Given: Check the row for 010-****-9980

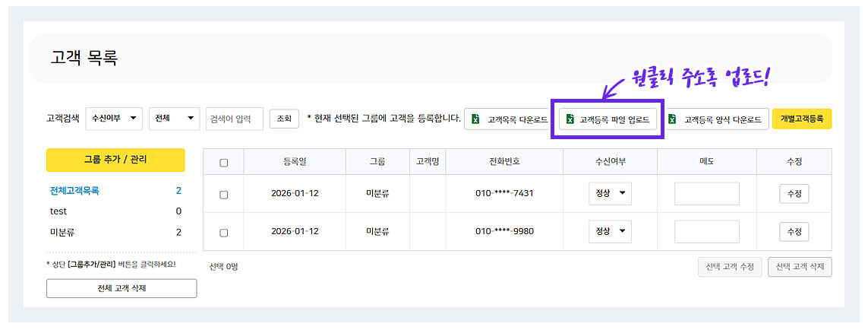Looking at the screenshot, I should (223, 233).
